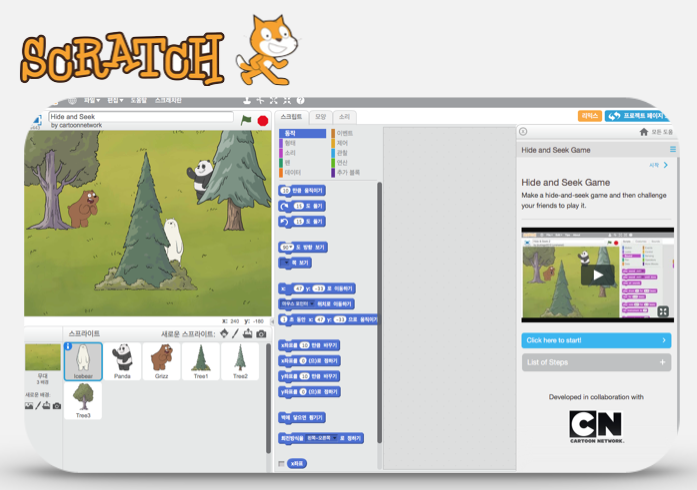Open the 파일 (File) menu

(x=92, y=100)
